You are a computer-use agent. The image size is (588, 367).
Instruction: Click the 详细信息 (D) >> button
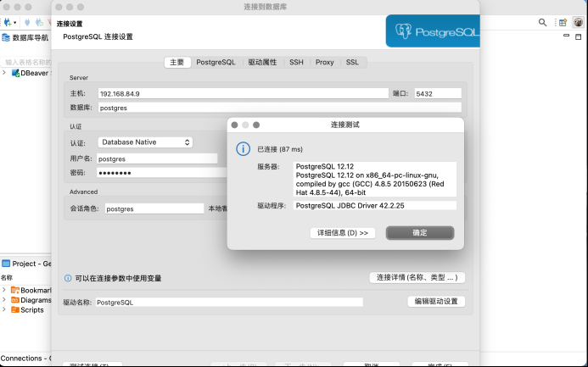tap(343, 233)
